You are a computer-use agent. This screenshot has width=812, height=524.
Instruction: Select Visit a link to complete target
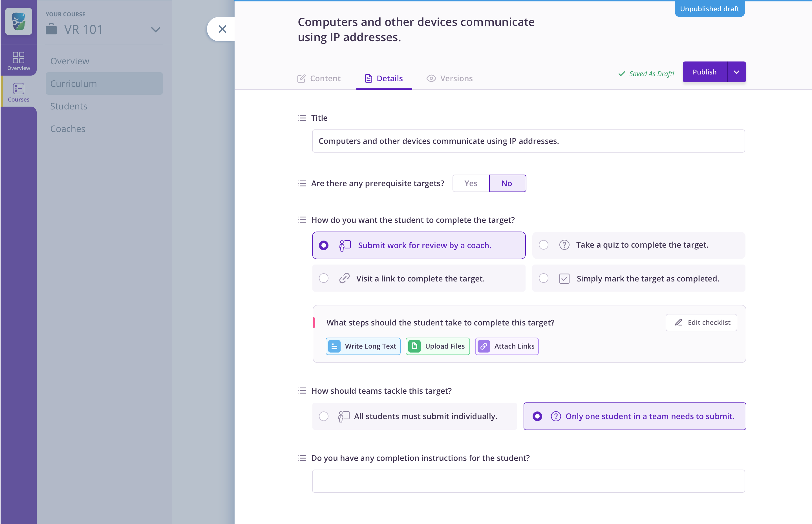323,278
